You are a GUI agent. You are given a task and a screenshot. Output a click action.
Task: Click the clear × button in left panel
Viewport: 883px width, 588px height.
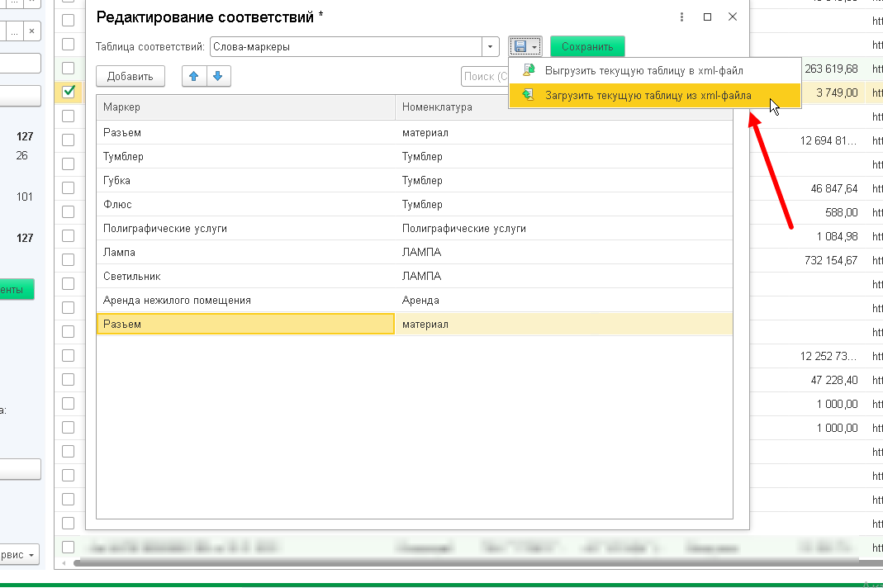(x=31, y=31)
